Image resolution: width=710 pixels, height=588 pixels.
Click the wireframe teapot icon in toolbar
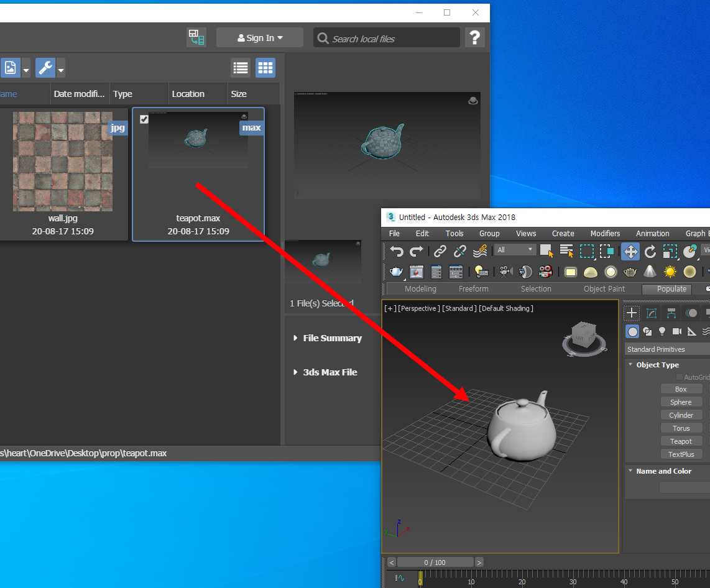[630, 272]
